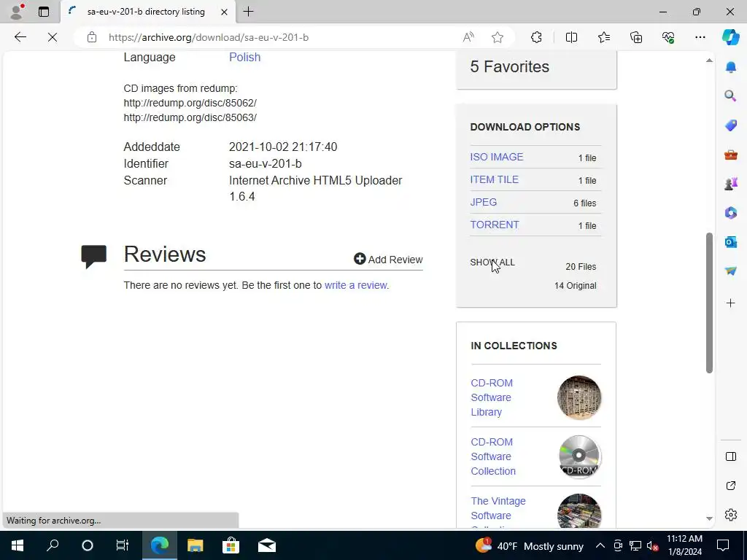Click the write a review link
This screenshot has height=560, width=747.
pos(356,285)
